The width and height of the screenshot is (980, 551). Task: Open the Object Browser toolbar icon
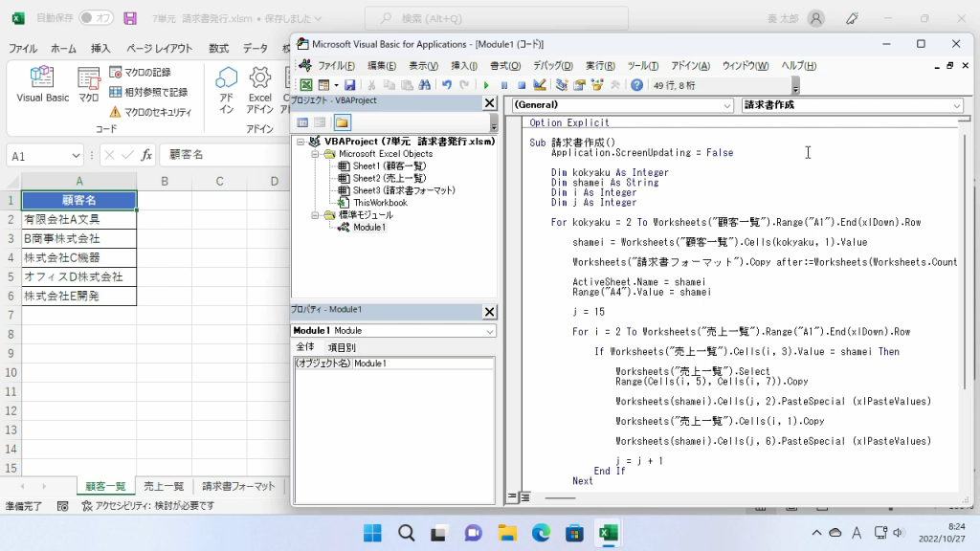(597, 85)
